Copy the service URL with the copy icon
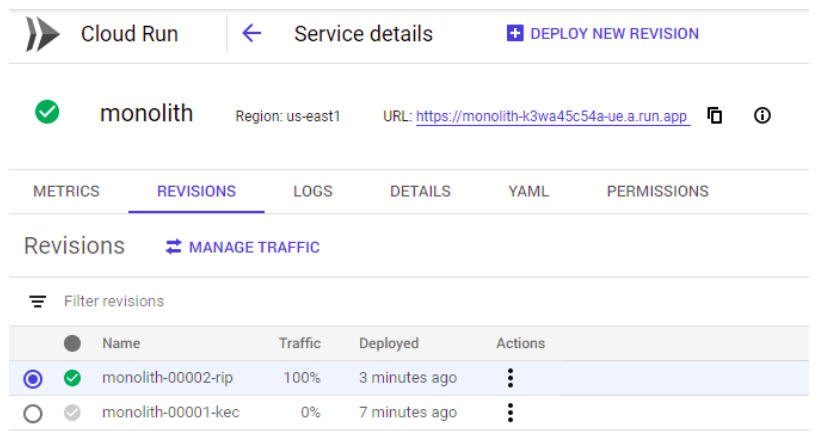Screen dimensions: 822x442 [x=715, y=115]
